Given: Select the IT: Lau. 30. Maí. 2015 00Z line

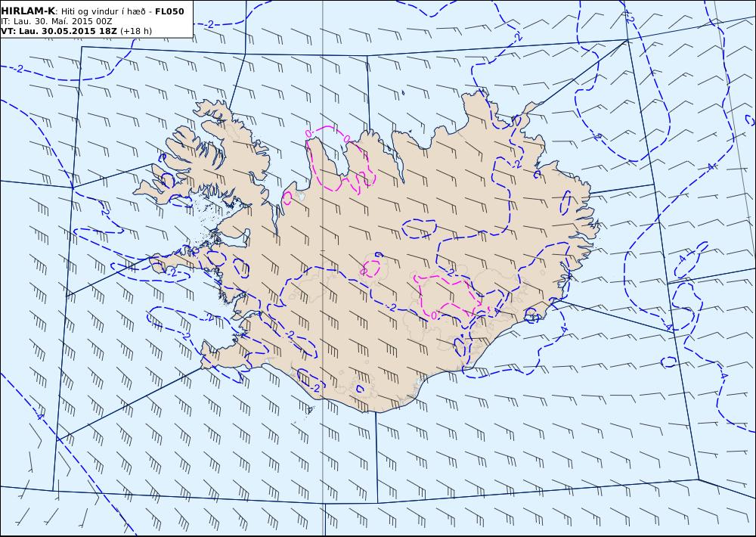Looking at the screenshot, I should pos(57,21).
